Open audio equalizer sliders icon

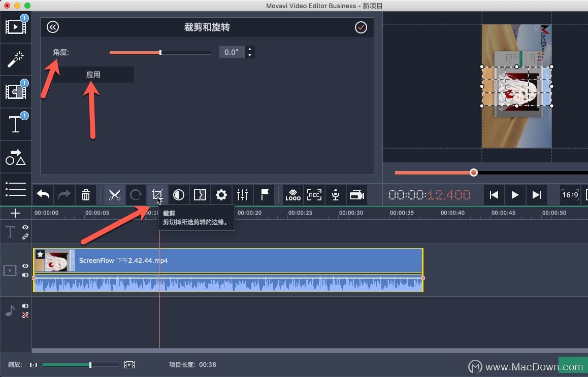tap(243, 195)
